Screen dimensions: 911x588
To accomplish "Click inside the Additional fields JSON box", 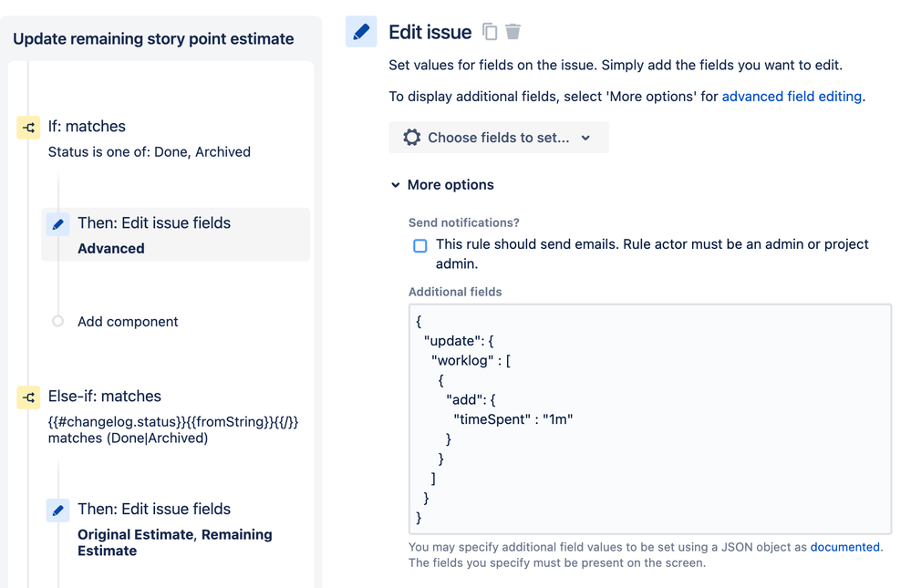I will coord(650,419).
